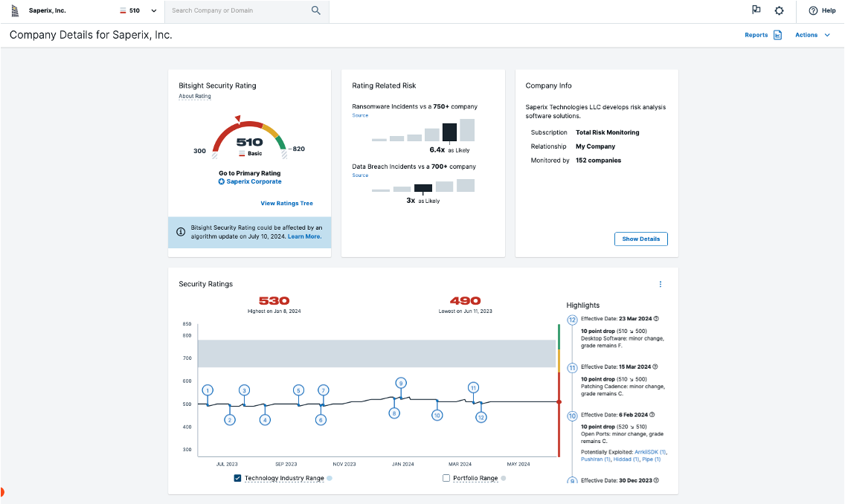This screenshot has height=504, width=845.
Task: Open the View Ratings Tree link
Action: (286, 204)
